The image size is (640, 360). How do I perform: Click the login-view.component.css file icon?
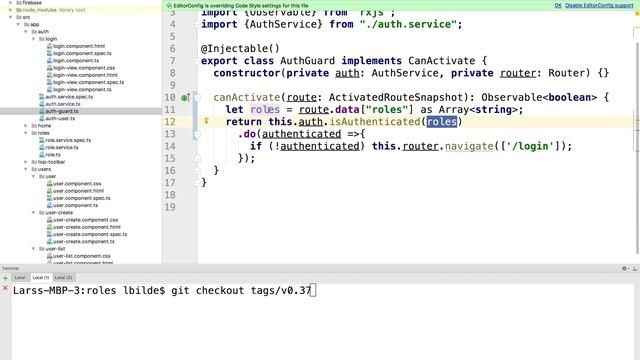(49, 68)
